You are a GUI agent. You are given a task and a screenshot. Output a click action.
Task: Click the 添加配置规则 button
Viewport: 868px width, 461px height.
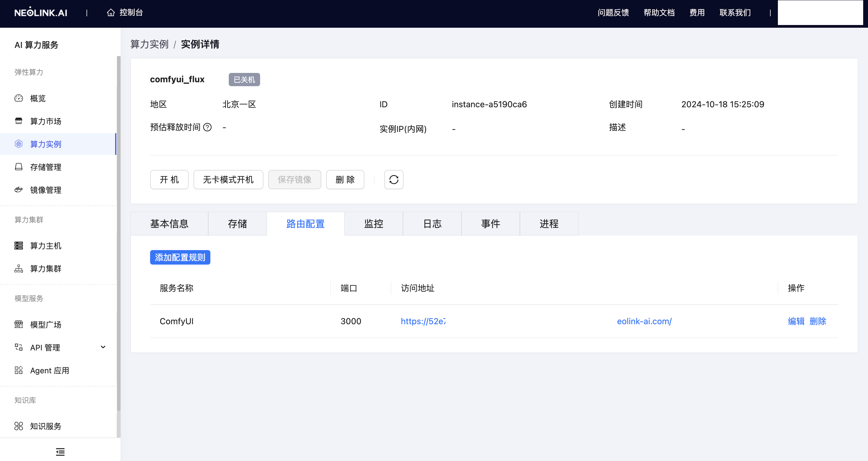pyautogui.click(x=180, y=257)
